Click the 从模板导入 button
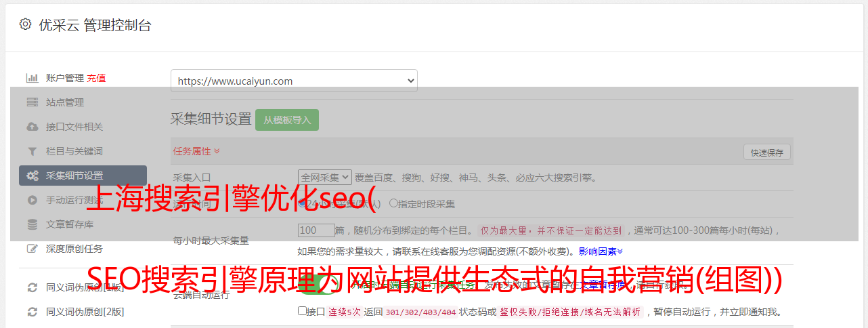 (287, 120)
